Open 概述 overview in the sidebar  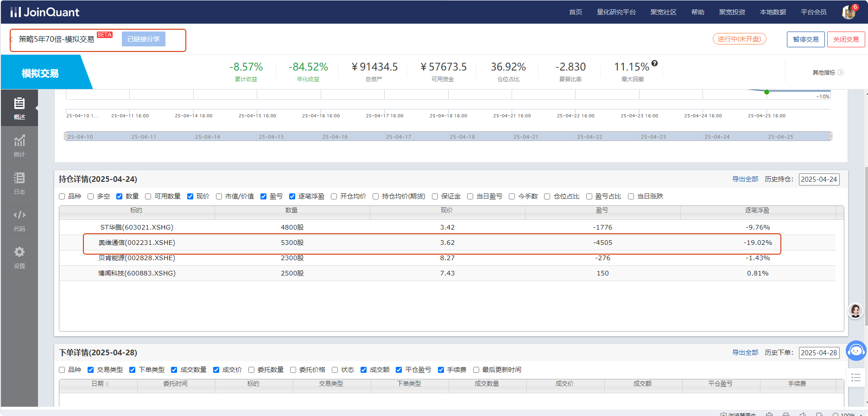pos(19,108)
